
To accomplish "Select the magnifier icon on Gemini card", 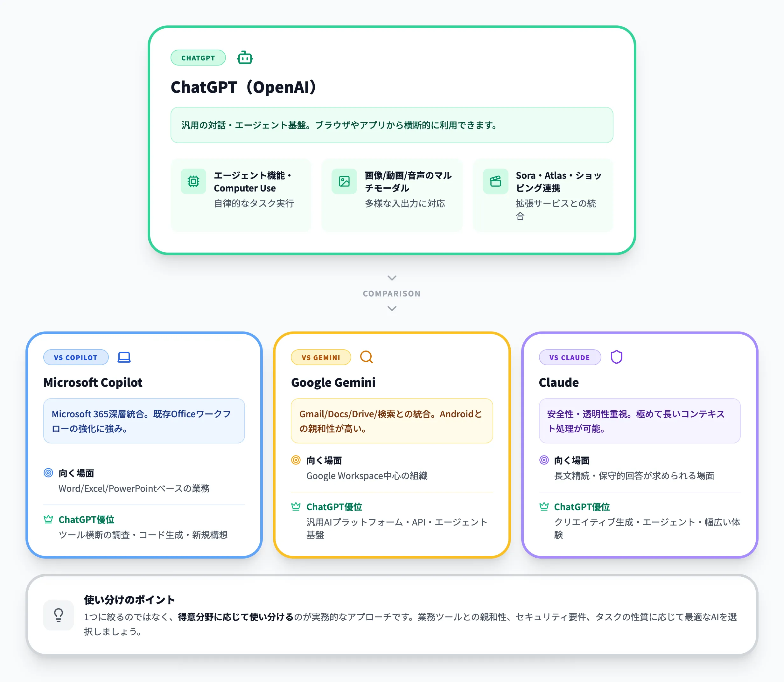I will pos(367,357).
